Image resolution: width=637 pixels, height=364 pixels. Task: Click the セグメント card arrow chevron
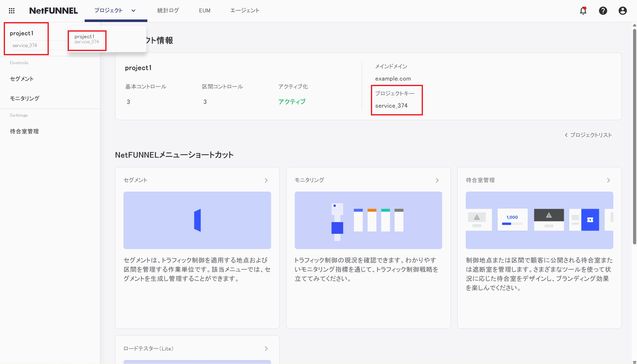[x=266, y=180]
